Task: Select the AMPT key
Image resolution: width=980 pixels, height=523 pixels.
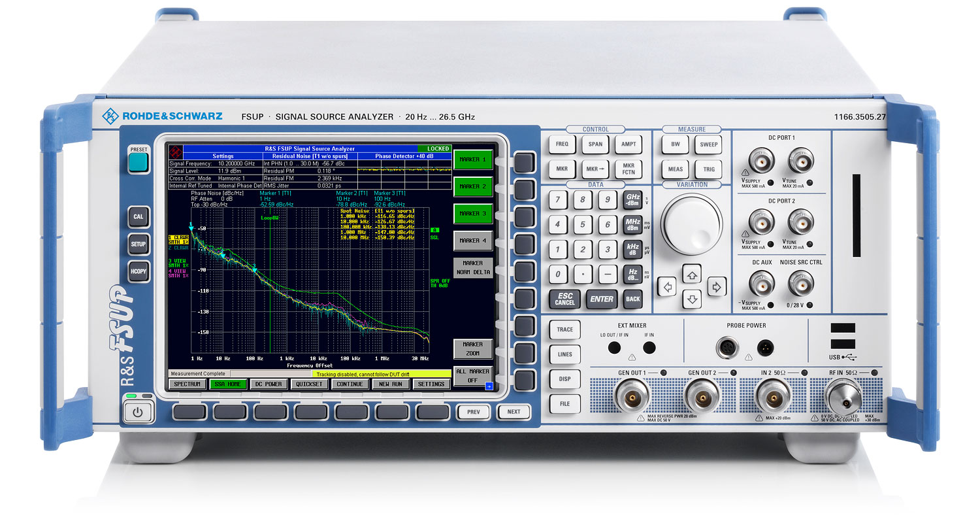Action: (629, 144)
